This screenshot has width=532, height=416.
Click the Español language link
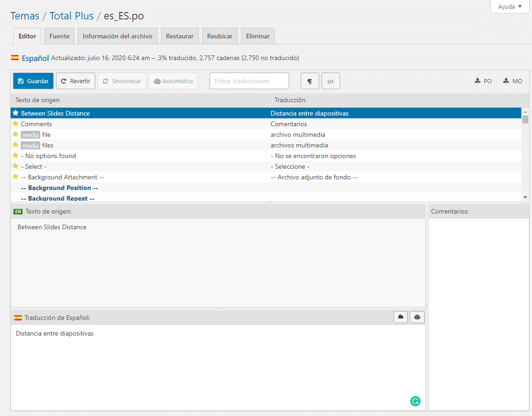coord(35,58)
